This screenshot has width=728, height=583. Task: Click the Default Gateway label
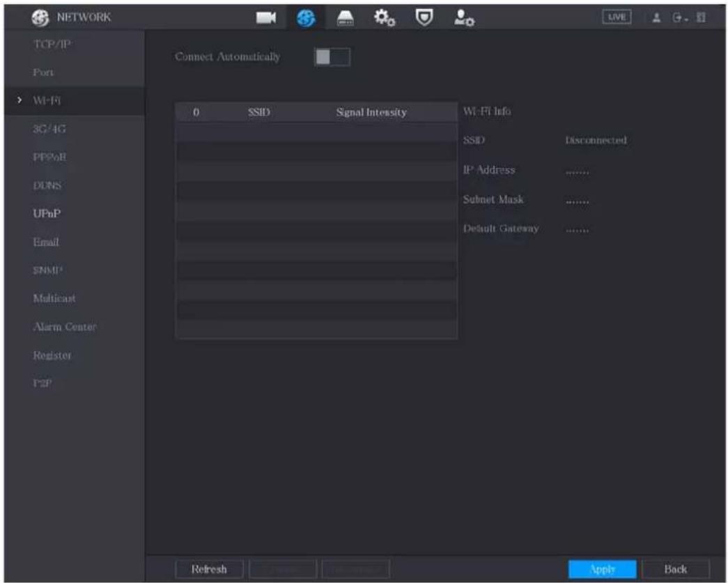(x=501, y=228)
